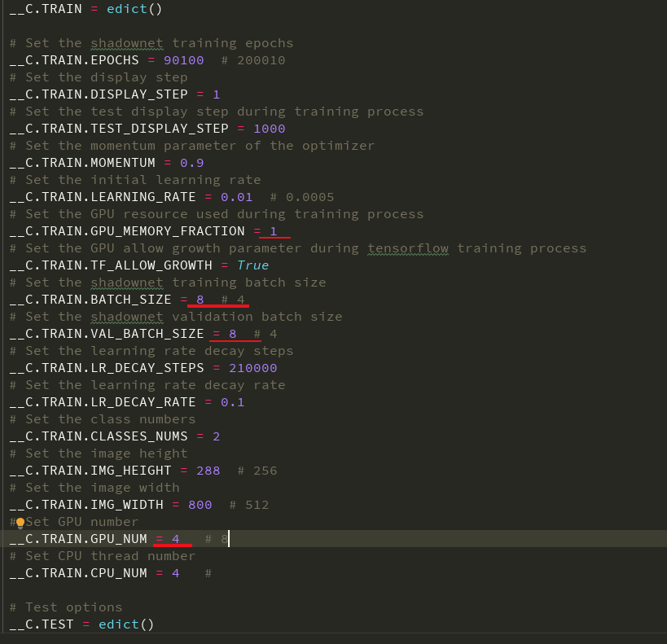The width and height of the screenshot is (667, 644).
Task: Click the CLASSES_NUMS value 2
Action: coord(216,436)
